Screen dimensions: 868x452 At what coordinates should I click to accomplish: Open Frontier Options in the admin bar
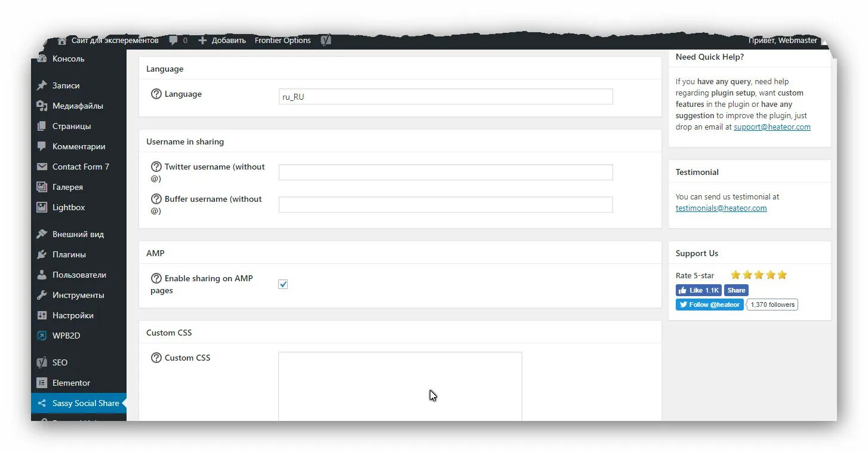[x=282, y=40]
